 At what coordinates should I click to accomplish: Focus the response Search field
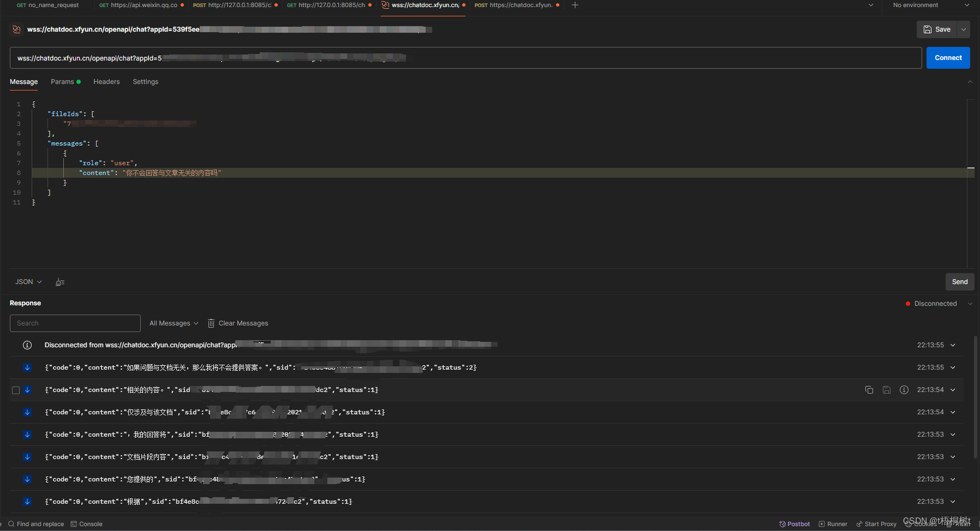point(75,323)
